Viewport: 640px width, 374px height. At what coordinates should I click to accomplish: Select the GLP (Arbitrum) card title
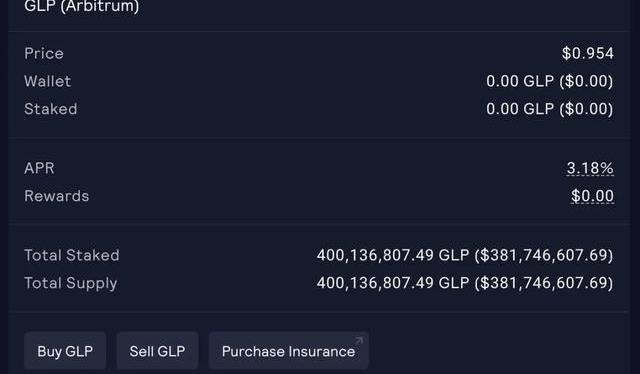pyautogui.click(x=82, y=6)
